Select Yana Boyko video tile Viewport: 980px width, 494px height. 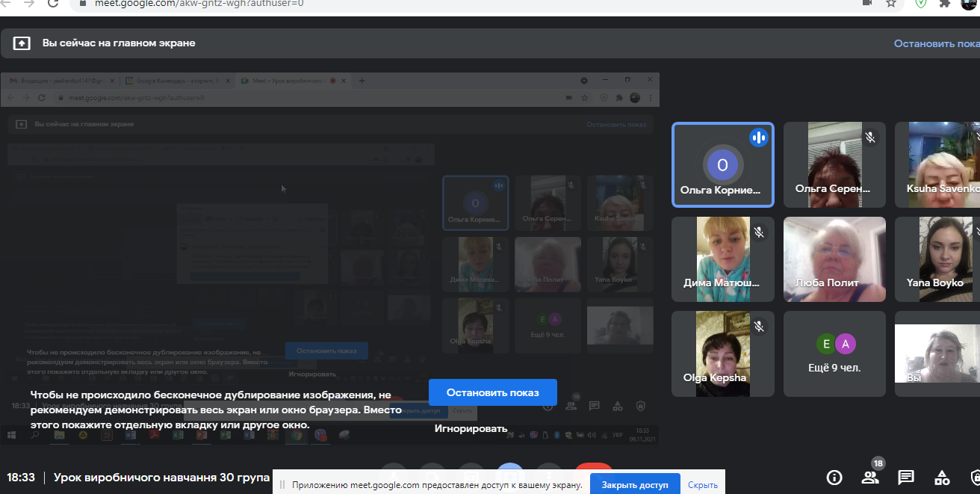tap(937, 259)
